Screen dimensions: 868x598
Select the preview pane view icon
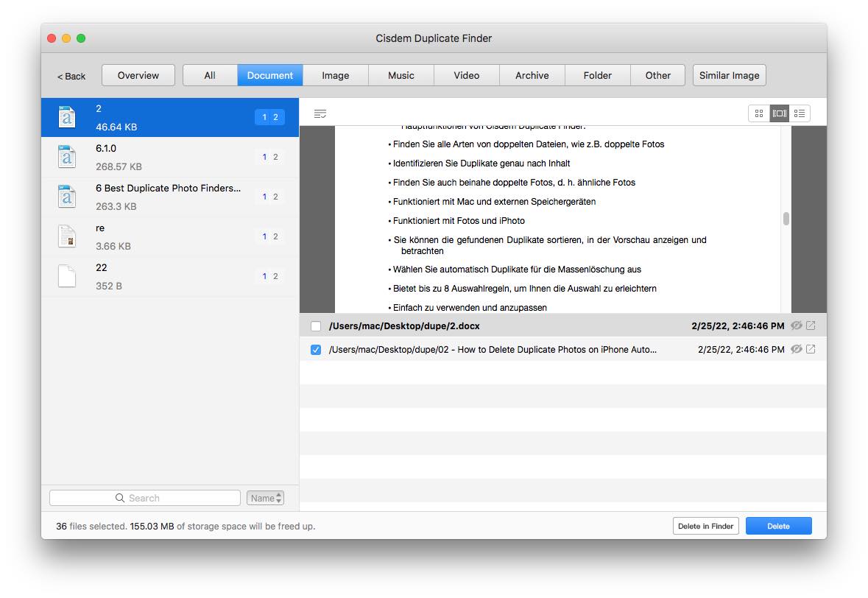pyautogui.click(x=780, y=113)
